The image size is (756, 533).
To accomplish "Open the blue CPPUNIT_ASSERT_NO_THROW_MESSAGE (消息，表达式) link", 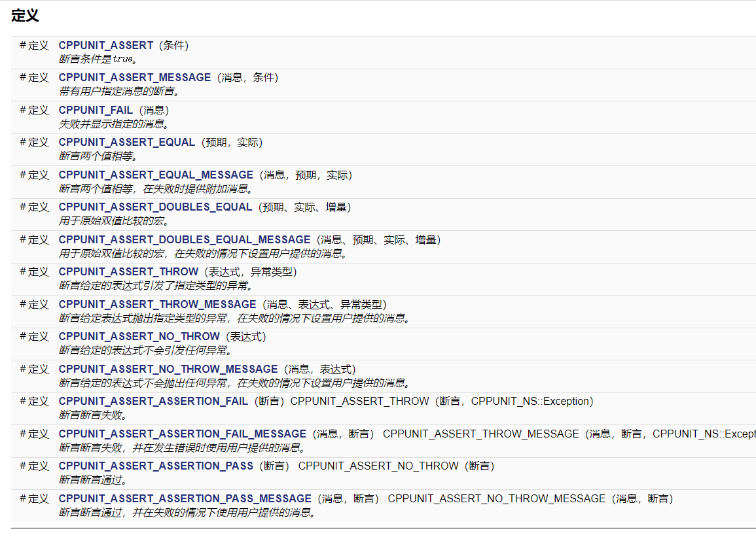I will (x=168, y=369).
